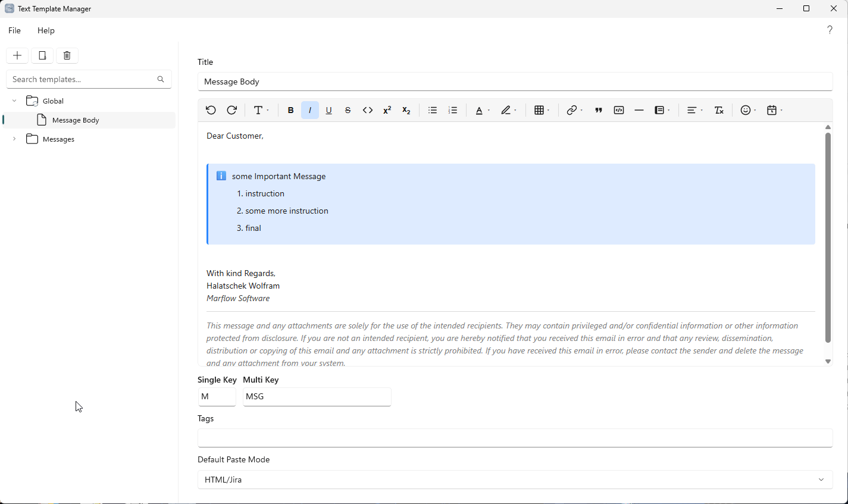Select the Messages folder row
848x504 pixels.
(x=89, y=139)
